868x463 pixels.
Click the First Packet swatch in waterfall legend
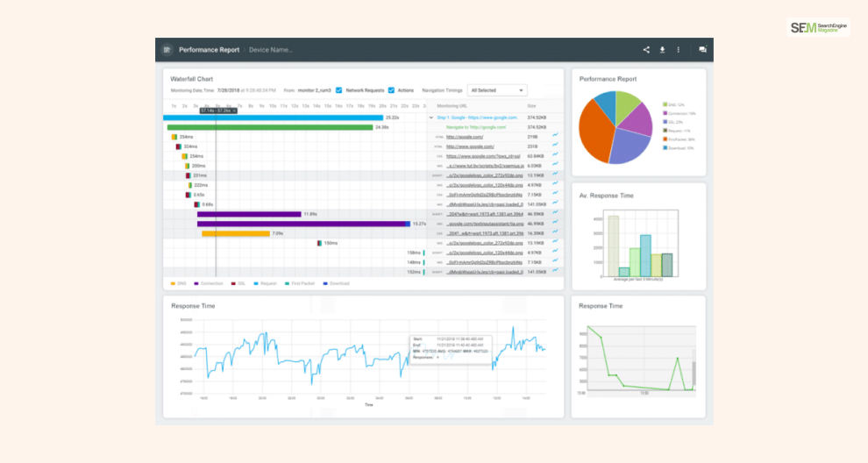(287, 283)
